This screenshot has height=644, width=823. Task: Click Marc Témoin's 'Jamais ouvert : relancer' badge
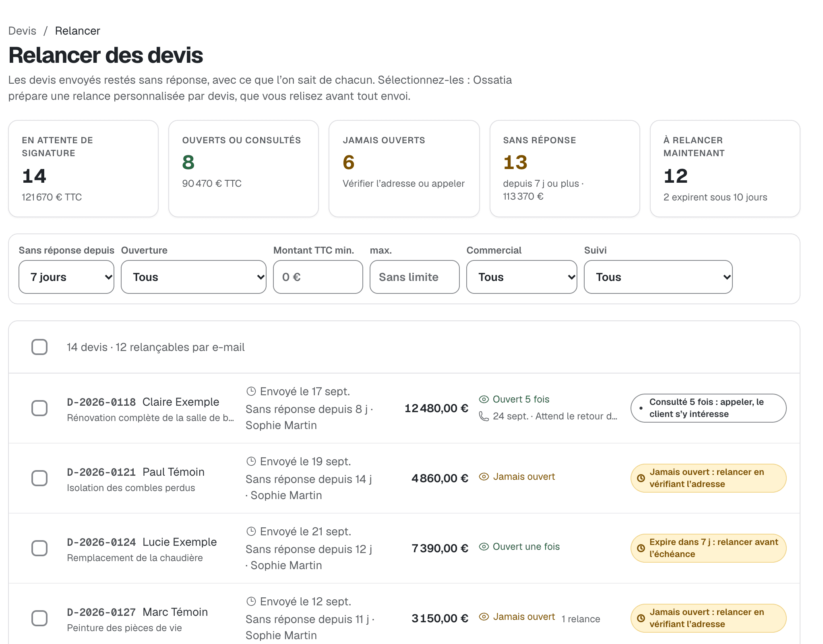709,618
